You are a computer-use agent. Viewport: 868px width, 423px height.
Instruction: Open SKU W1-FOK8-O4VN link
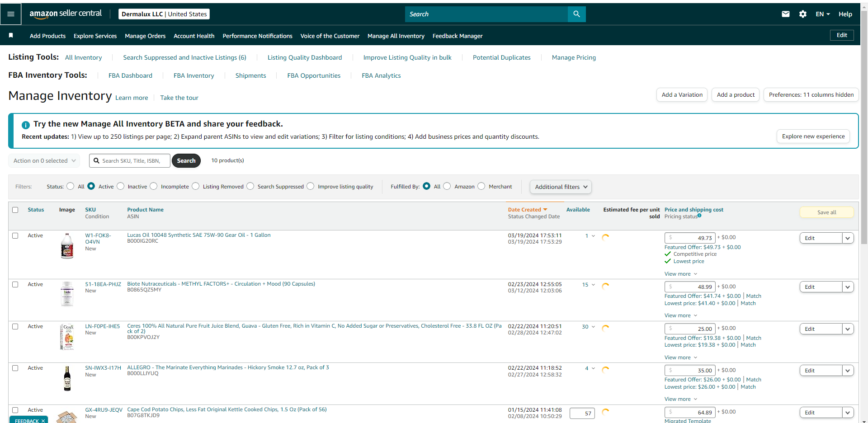click(x=98, y=239)
